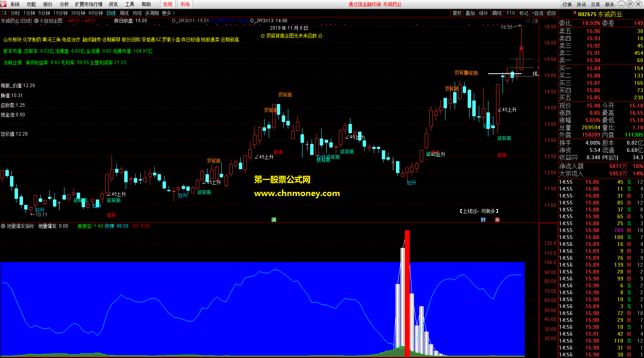644x358 pixels.
Task: Click the 16.55 high price label on chart
Action: (506, 27)
